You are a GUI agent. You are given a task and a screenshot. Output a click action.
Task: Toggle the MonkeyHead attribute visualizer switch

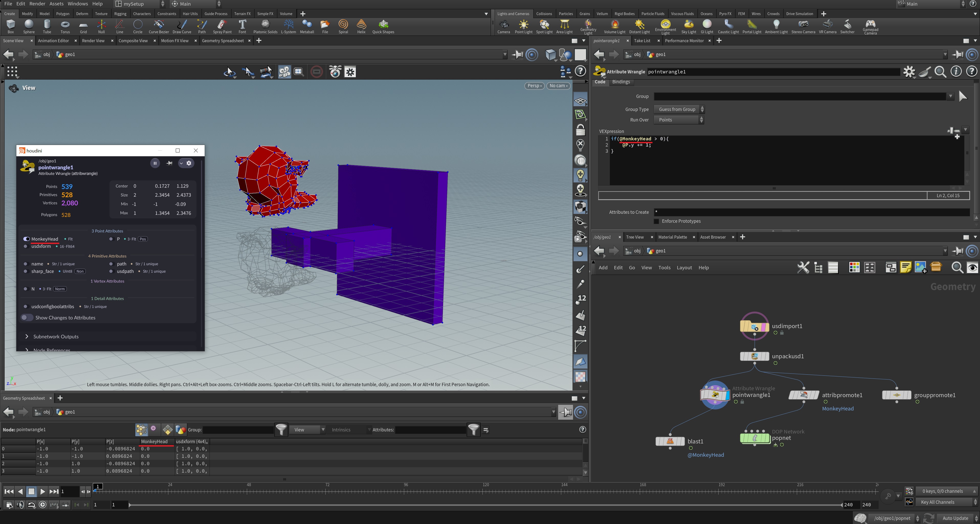coord(26,239)
